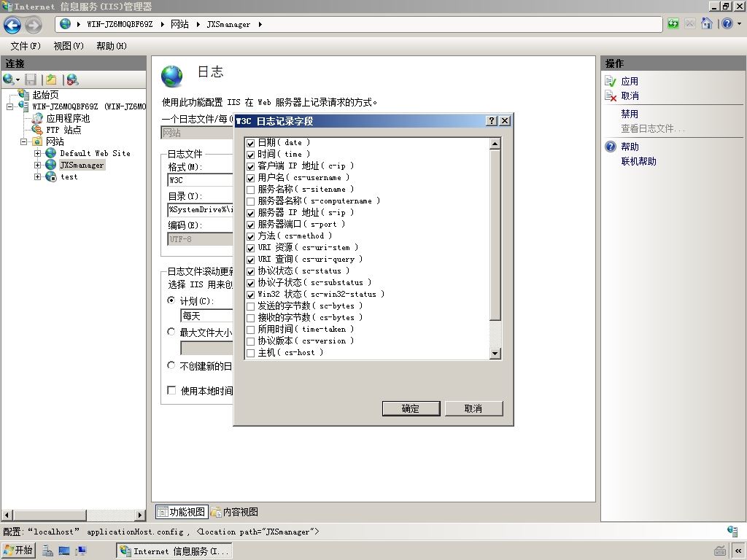Open the 视图(V) menu
The height and width of the screenshot is (560, 747).
[x=69, y=46]
